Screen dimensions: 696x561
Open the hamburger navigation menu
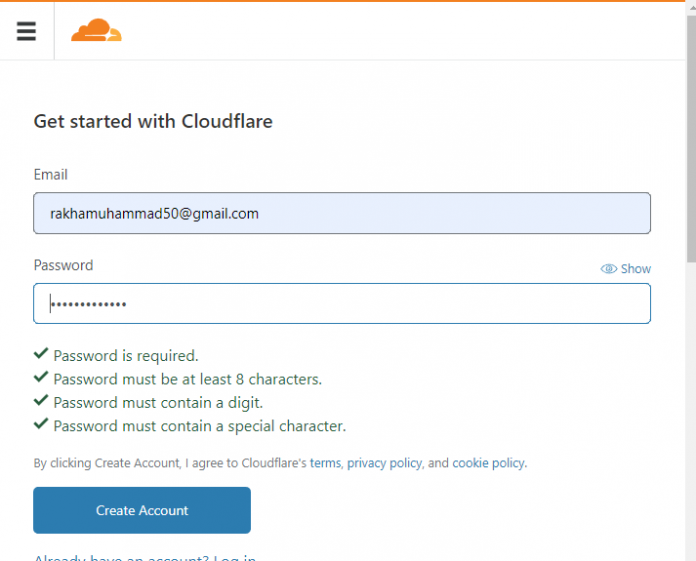tap(26, 31)
